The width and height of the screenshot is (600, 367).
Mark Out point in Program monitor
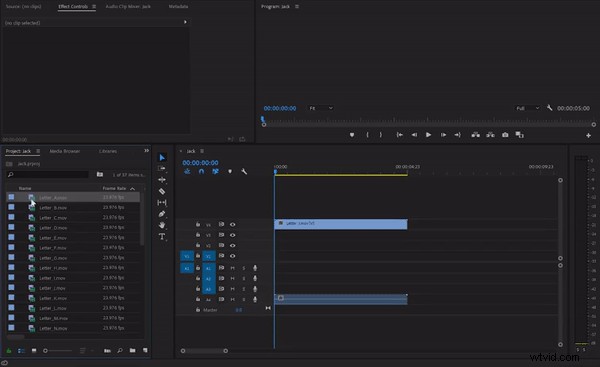click(x=381, y=135)
